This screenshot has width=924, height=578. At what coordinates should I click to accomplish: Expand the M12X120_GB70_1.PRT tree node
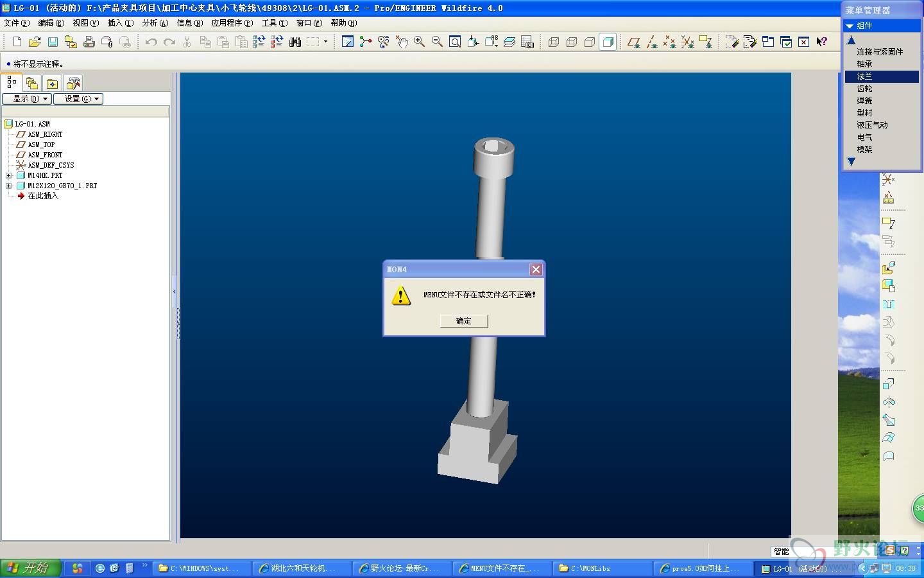point(9,186)
